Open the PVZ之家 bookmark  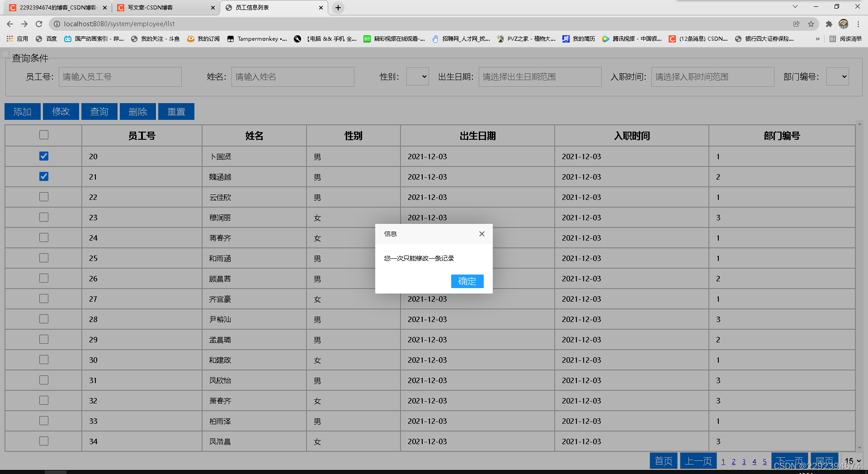526,39
